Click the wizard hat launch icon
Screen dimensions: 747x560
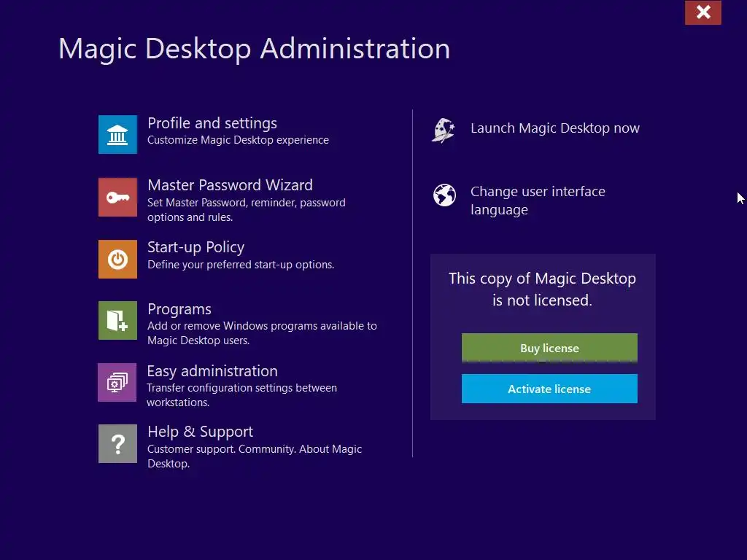pyautogui.click(x=444, y=131)
